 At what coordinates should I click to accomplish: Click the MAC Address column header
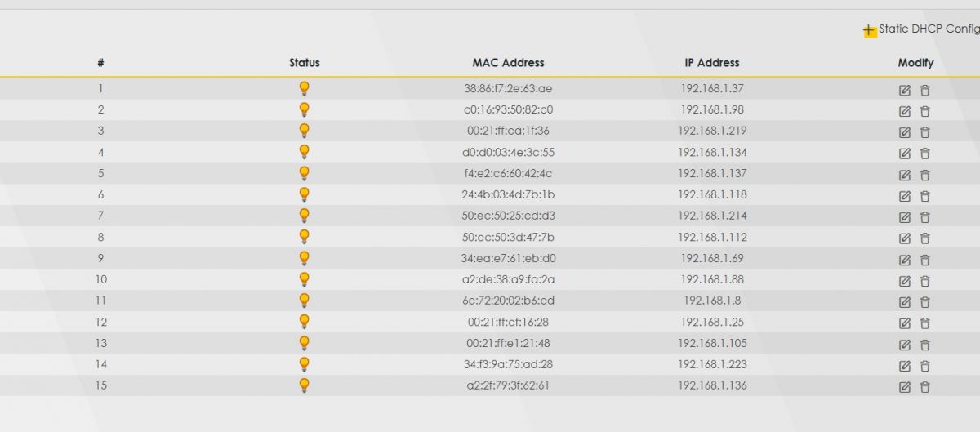[508, 63]
